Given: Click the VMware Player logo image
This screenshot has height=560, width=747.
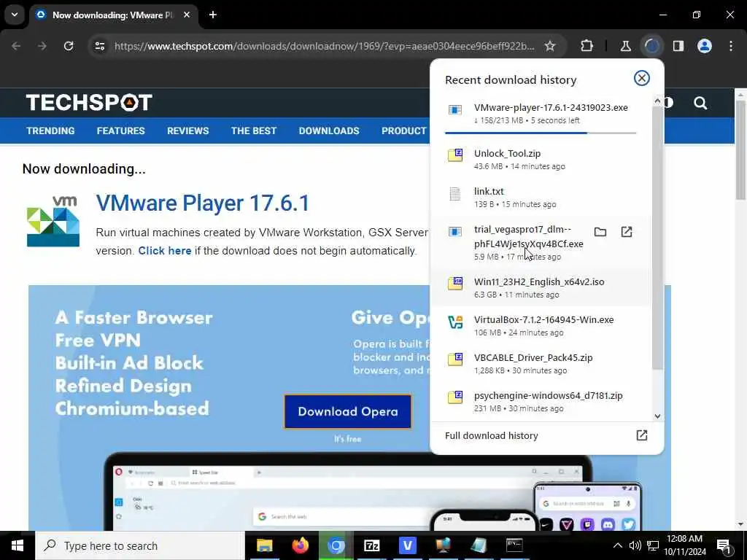Looking at the screenshot, I should click(x=53, y=222).
